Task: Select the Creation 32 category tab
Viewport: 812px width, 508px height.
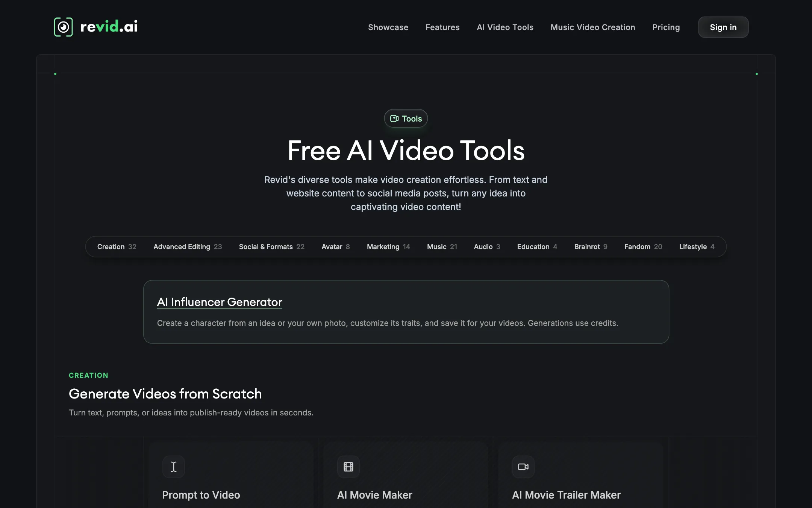Action: pyautogui.click(x=117, y=246)
